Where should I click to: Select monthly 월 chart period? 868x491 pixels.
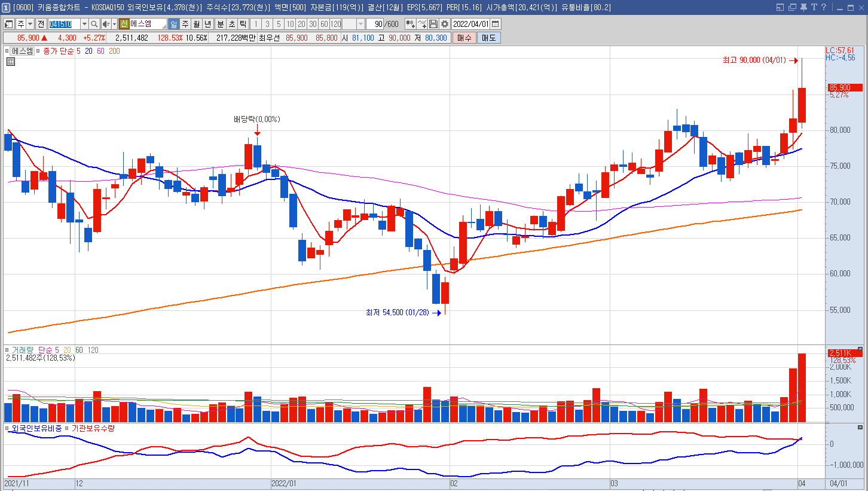[197, 24]
